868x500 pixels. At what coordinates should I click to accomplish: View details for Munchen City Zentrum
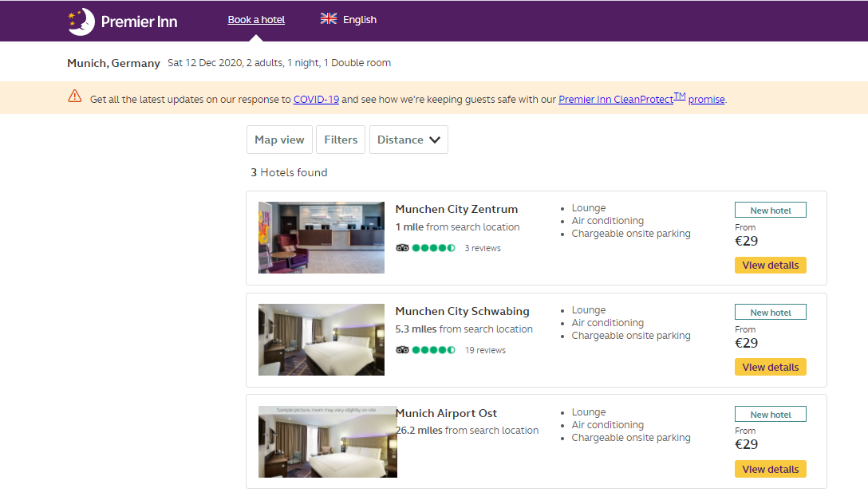[x=771, y=265]
